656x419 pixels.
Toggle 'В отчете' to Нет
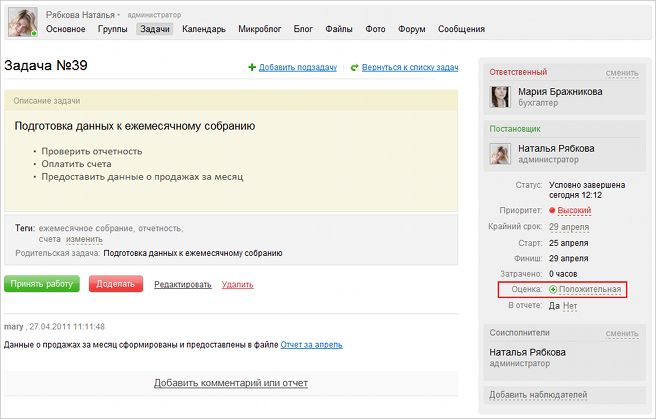(570, 305)
